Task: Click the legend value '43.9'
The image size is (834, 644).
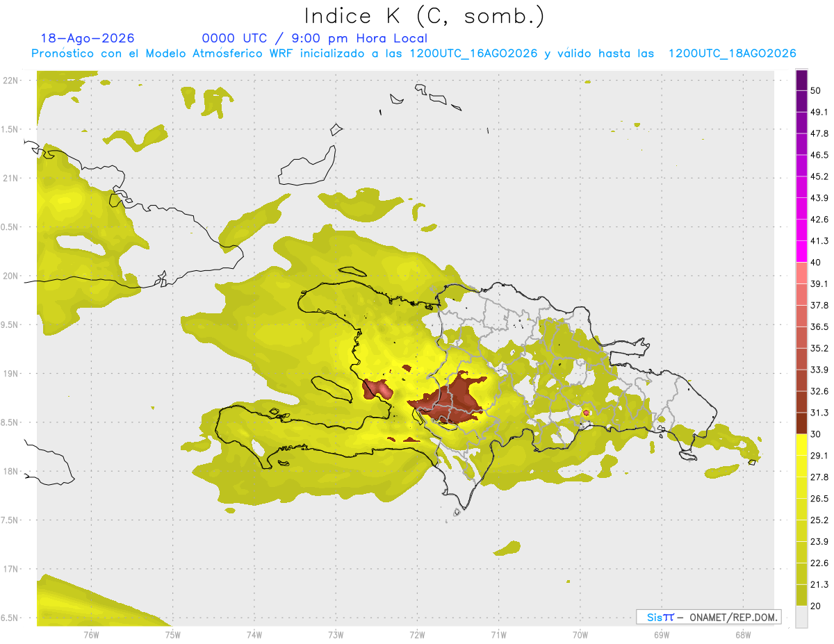Action: [x=819, y=198]
